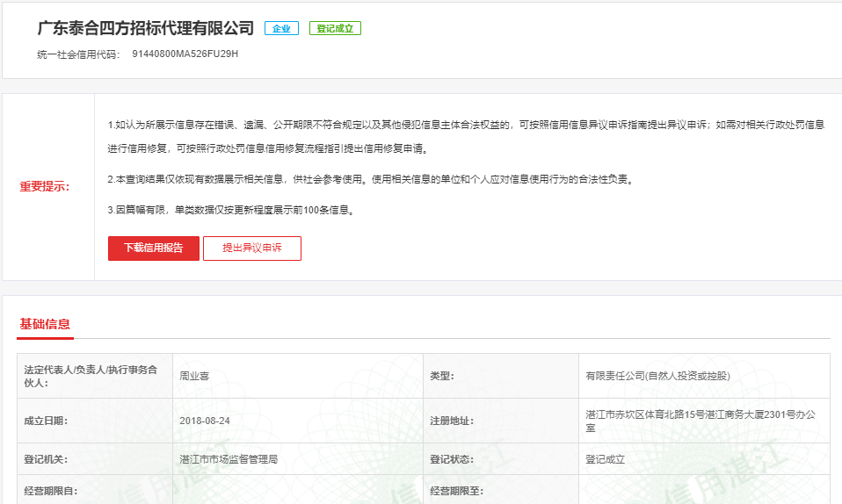Click the value 湛江市市场监督管理局

(229, 459)
